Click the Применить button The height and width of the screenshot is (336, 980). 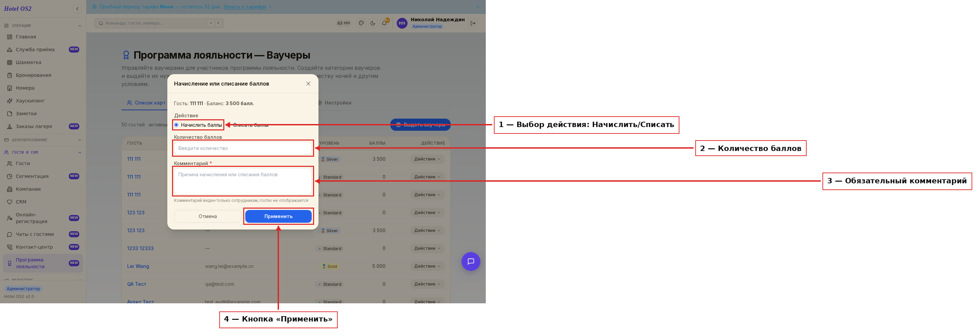click(x=278, y=216)
